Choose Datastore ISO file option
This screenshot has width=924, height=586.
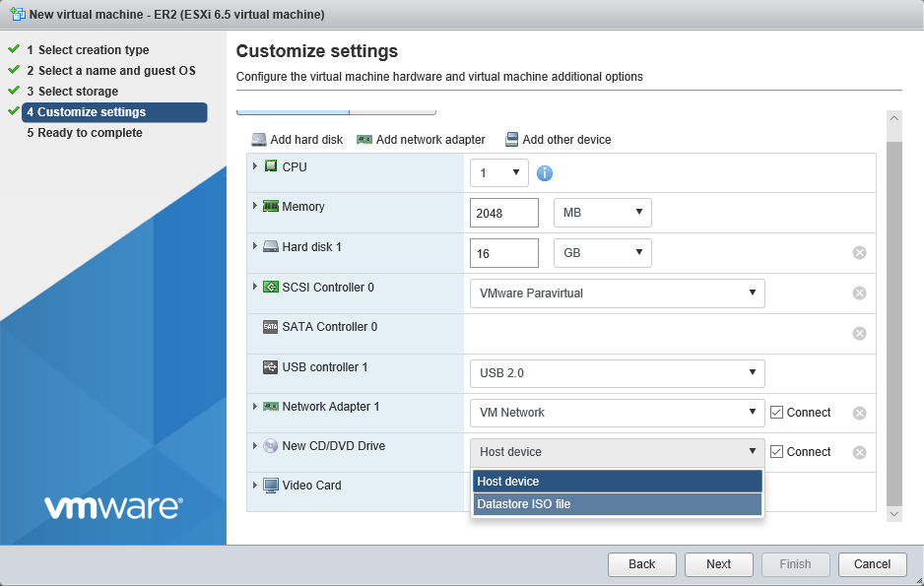click(617, 504)
